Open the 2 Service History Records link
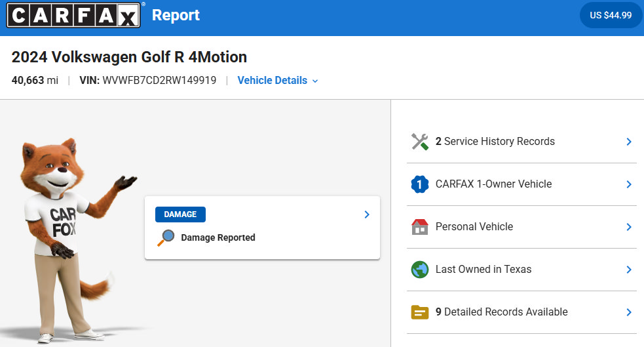Viewport: 644px width, 347px height. pos(495,142)
